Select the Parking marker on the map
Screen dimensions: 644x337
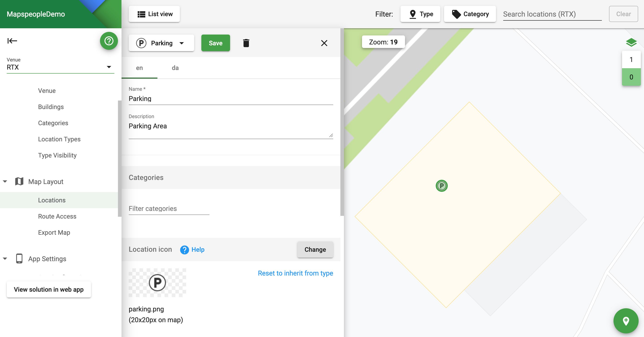pos(442,186)
